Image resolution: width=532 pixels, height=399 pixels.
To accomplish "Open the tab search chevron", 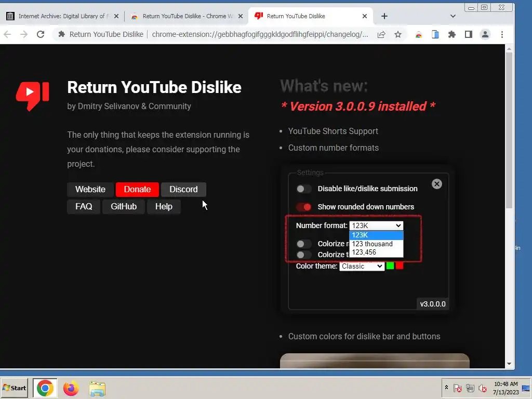I will point(453,16).
